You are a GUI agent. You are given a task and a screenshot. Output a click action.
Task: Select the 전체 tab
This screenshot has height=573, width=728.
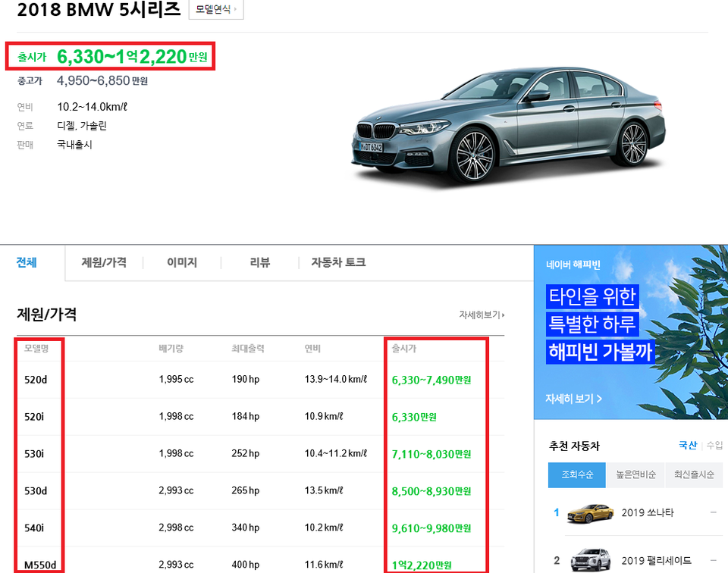point(27,262)
